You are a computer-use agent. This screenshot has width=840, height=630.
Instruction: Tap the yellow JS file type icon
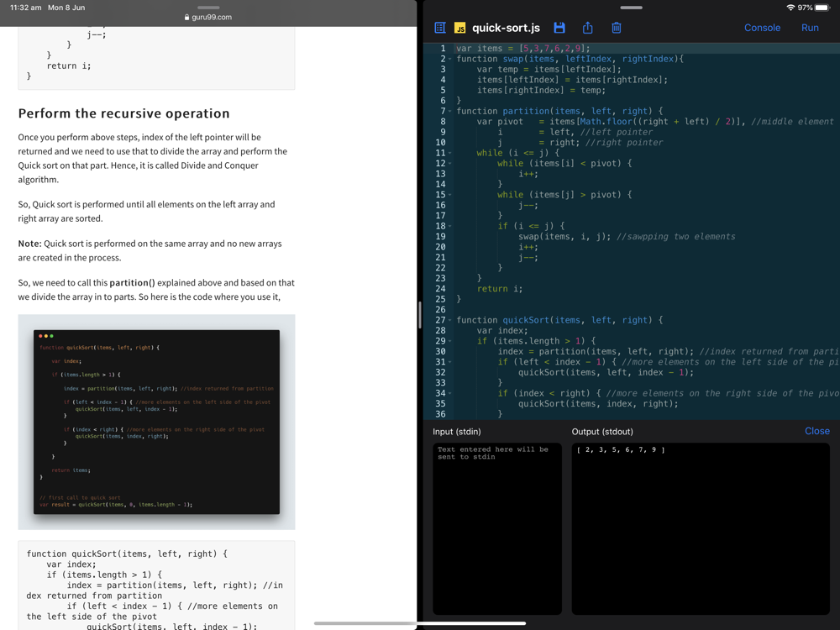(460, 28)
